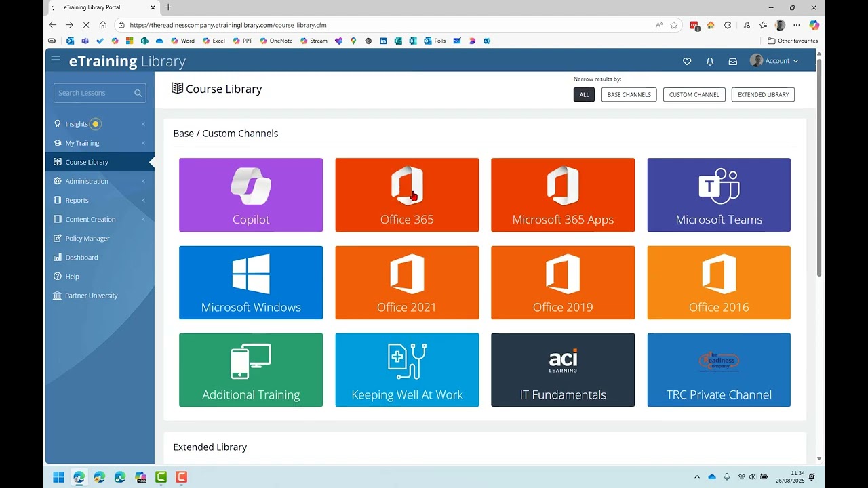Expand the Administration sidebar menu

click(100, 181)
